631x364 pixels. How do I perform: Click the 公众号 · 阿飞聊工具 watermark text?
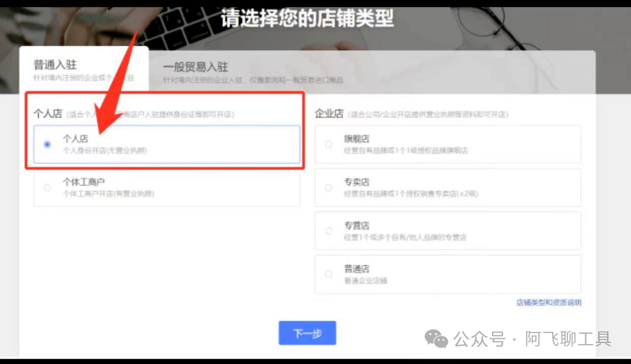[x=532, y=339]
